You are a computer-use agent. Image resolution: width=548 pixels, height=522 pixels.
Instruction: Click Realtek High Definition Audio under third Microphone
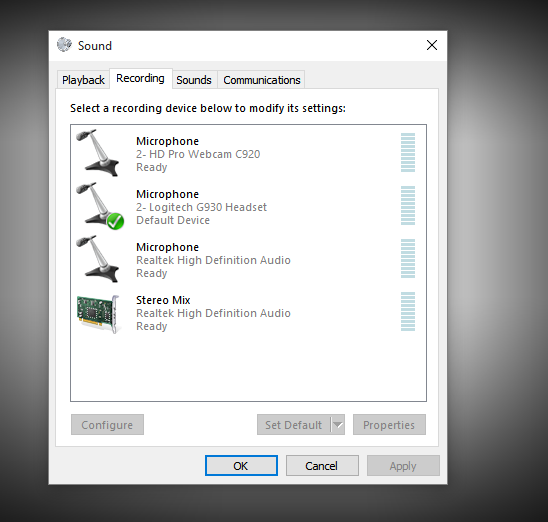pyautogui.click(x=213, y=260)
